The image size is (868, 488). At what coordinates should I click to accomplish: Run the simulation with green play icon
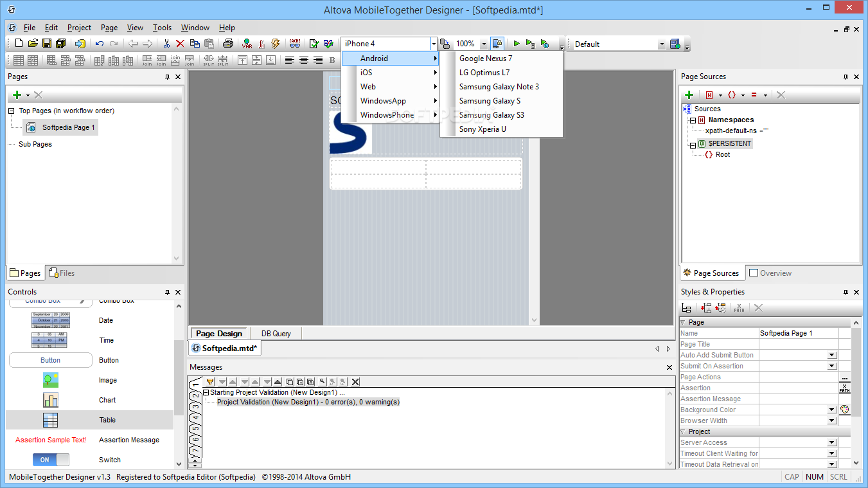click(x=516, y=44)
